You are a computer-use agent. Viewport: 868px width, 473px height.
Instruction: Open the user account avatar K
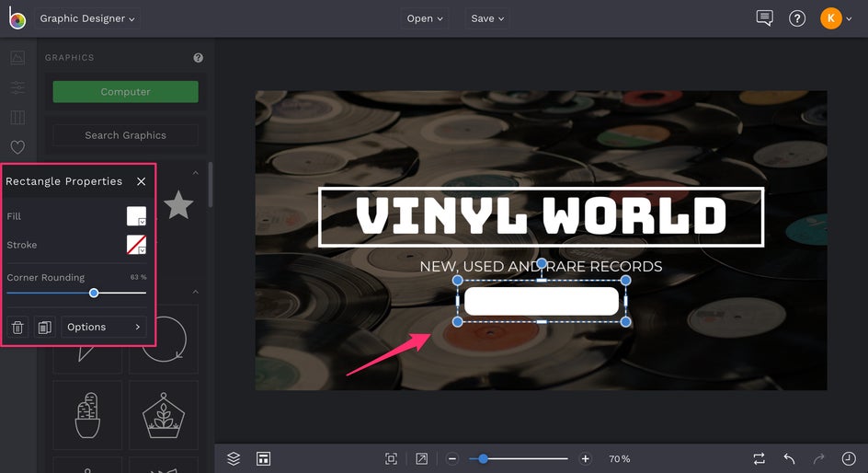click(831, 18)
